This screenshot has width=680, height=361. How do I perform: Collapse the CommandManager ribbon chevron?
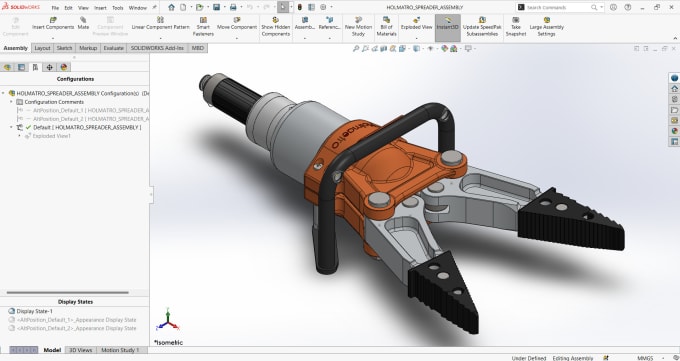[675, 39]
